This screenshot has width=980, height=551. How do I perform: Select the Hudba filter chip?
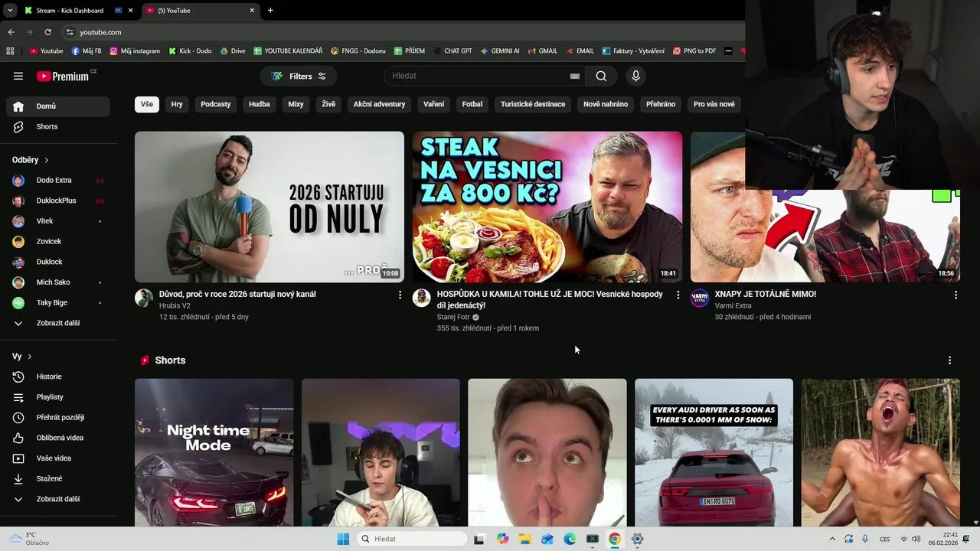[260, 104]
